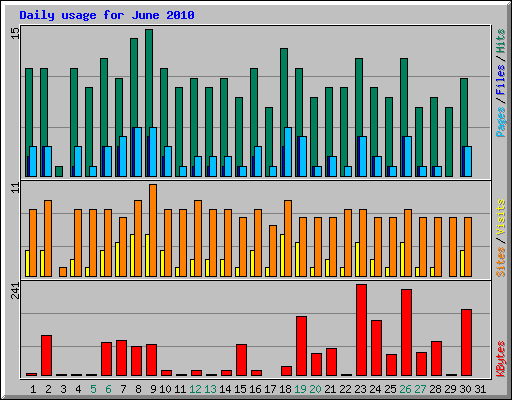Click the day 26 green axis label

point(406,389)
